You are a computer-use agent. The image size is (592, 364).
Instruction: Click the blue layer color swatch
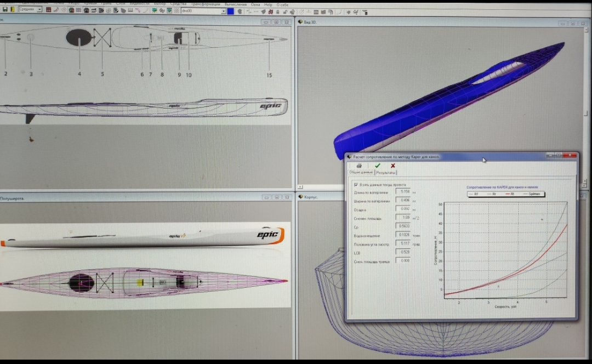pyautogui.click(x=231, y=11)
